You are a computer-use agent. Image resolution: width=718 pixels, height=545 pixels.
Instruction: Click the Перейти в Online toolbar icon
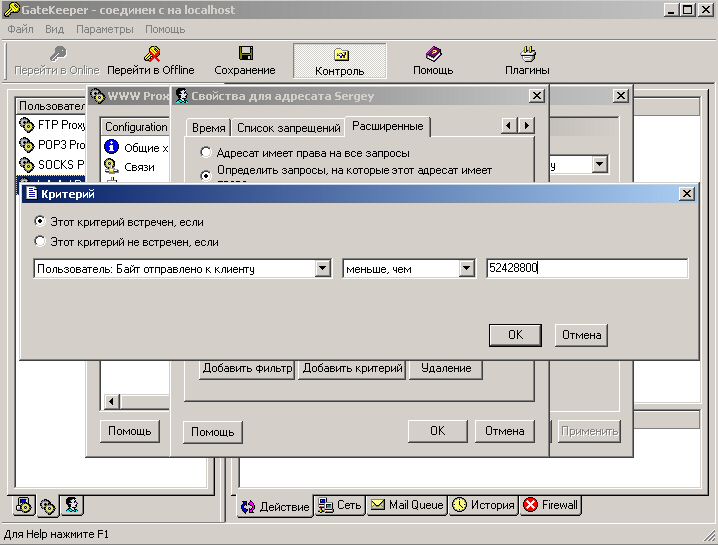(x=59, y=54)
